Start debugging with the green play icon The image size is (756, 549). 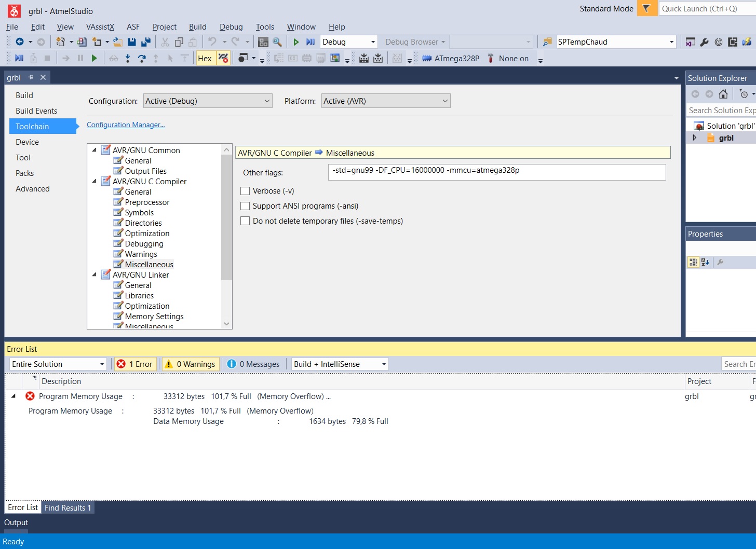tap(296, 42)
